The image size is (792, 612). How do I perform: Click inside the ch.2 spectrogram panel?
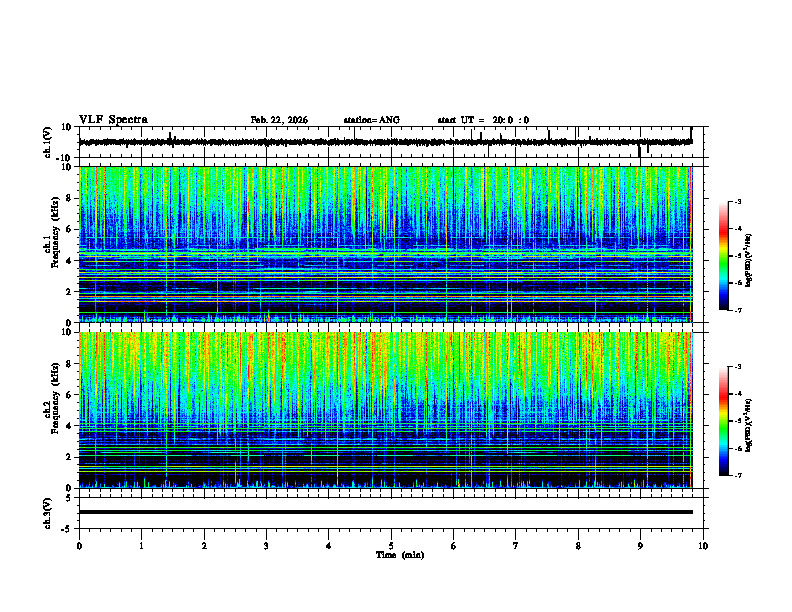(385, 410)
